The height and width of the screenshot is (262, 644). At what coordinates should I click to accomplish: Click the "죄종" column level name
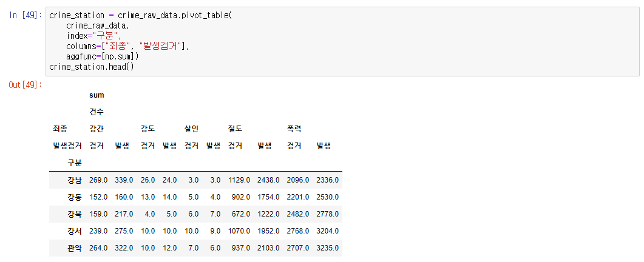click(59, 129)
